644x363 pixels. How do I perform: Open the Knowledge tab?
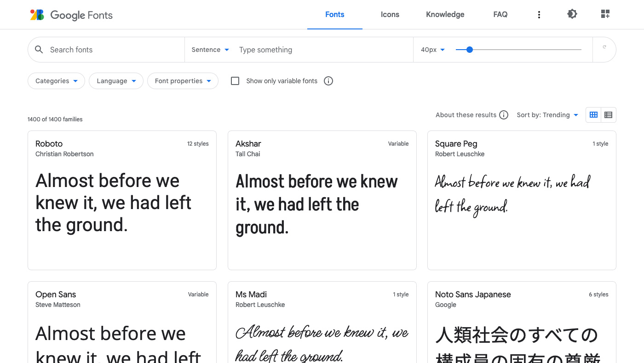tap(445, 15)
